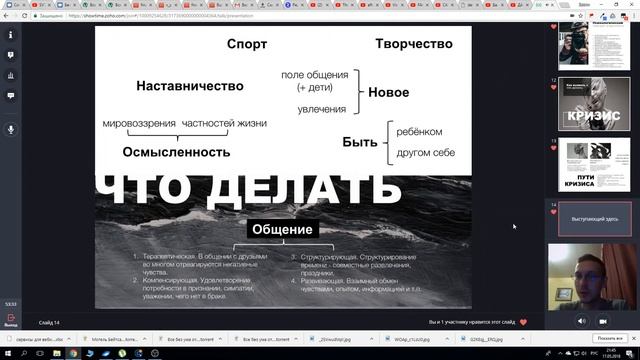Screen dimensions: 640x360
Task: Open the '_20mxutIspl.jpg' download
Action: point(331,339)
